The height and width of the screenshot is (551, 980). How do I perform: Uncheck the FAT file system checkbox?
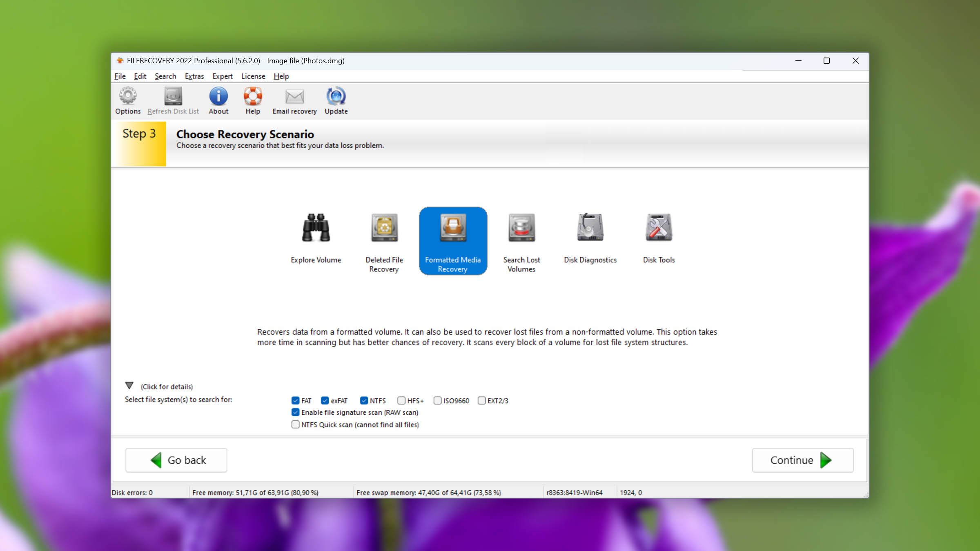296,400
